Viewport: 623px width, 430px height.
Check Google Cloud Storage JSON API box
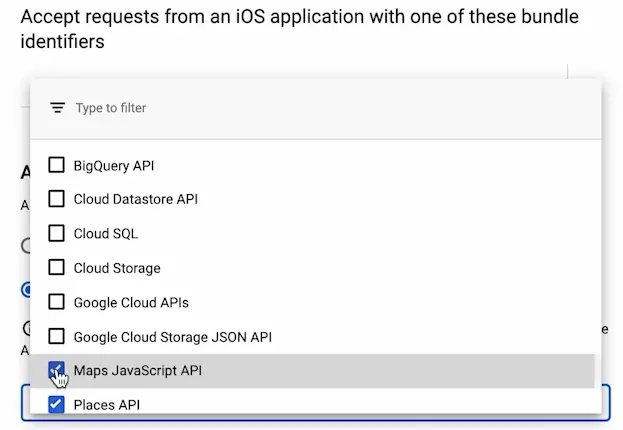[56, 336]
